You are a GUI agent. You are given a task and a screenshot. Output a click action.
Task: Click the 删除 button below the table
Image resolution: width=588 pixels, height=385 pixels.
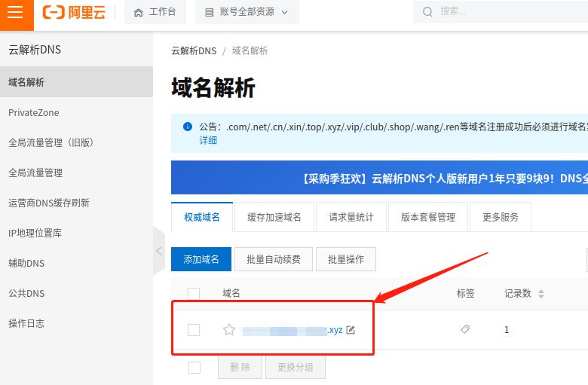tap(240, 368)
